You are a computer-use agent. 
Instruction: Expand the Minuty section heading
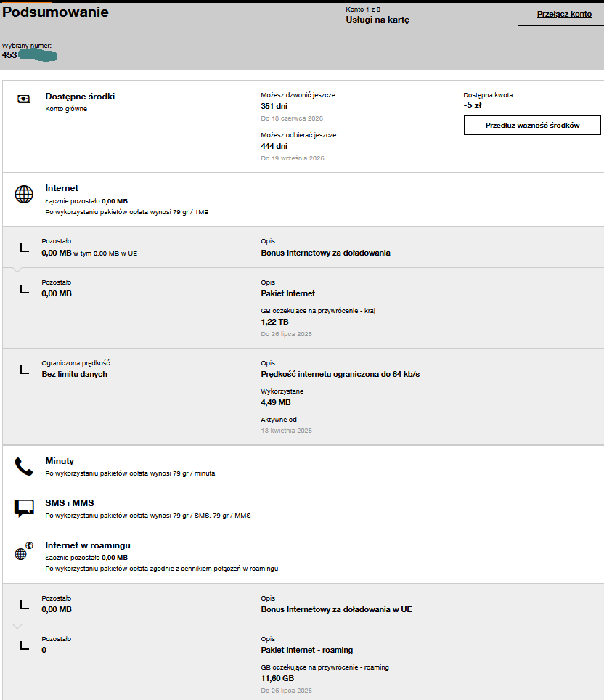pyautogui.click(x=60, y=461)
